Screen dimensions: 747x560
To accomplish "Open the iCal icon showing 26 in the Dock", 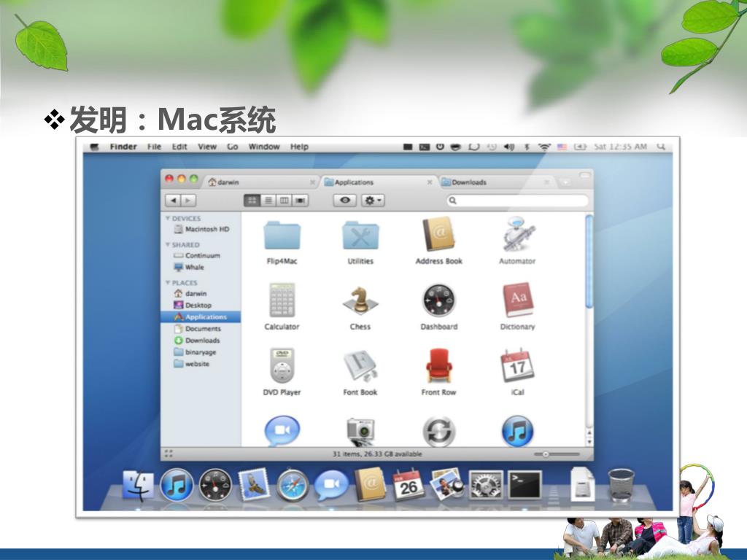I will 409,485.
